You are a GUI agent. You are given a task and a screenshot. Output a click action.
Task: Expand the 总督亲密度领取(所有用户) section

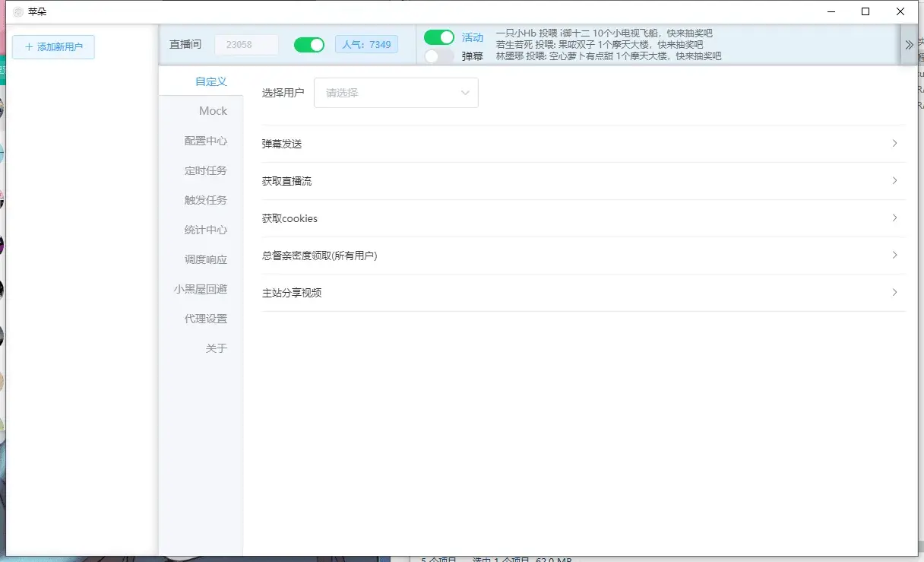coord(584,256)
